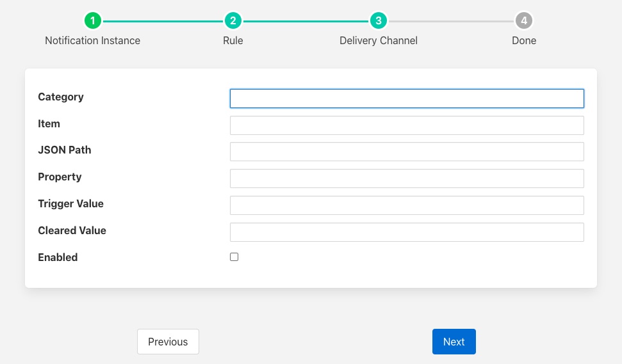
Task: Click the Previous button
Action: (168, 342)
